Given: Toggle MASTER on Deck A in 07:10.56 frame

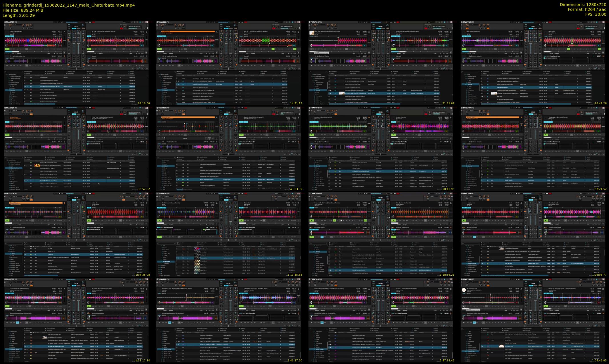Looking at the screenshot, I should 12,36.
